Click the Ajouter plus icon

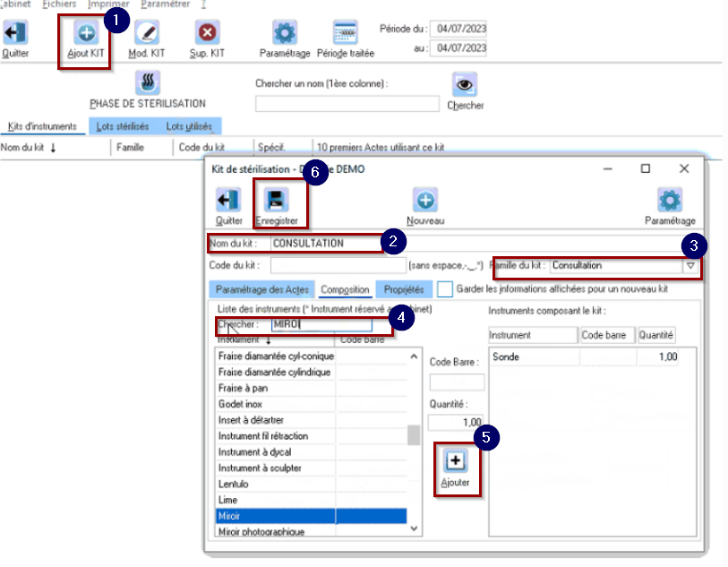click(456, 460)
